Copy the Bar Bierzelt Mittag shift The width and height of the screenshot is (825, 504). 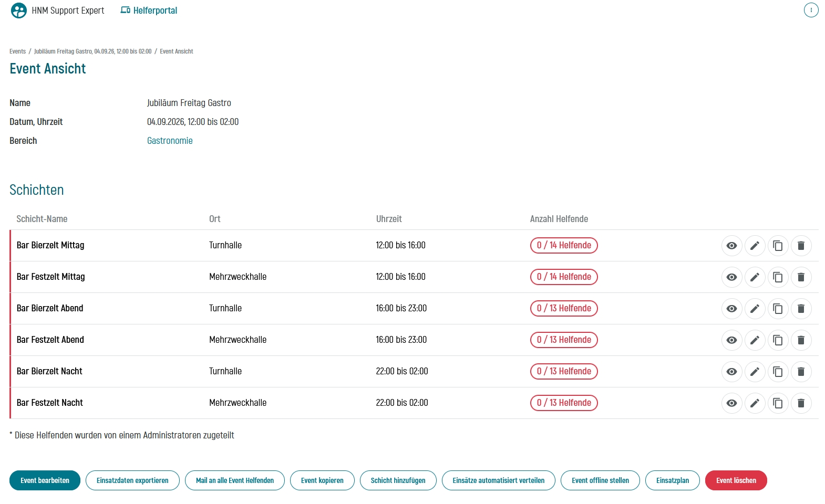click(778, 246)
